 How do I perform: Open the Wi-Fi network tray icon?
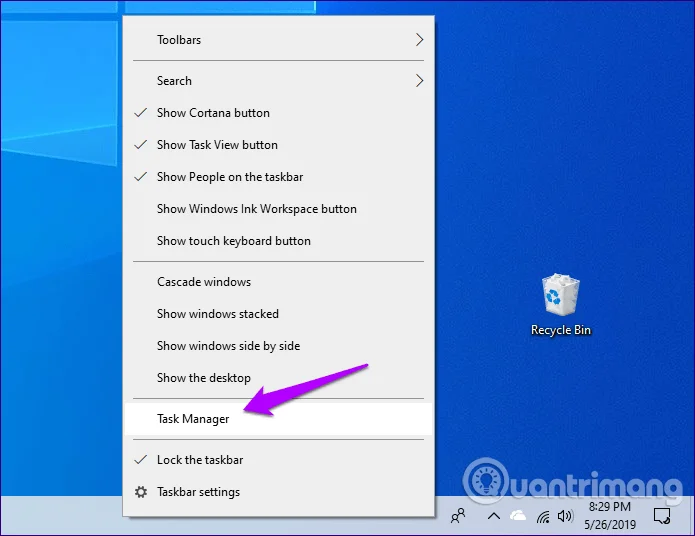pyautogui.click(x=543, y=516)
